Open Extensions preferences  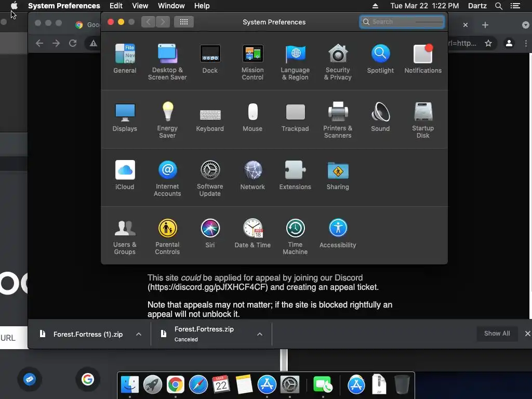coord(295,175)
